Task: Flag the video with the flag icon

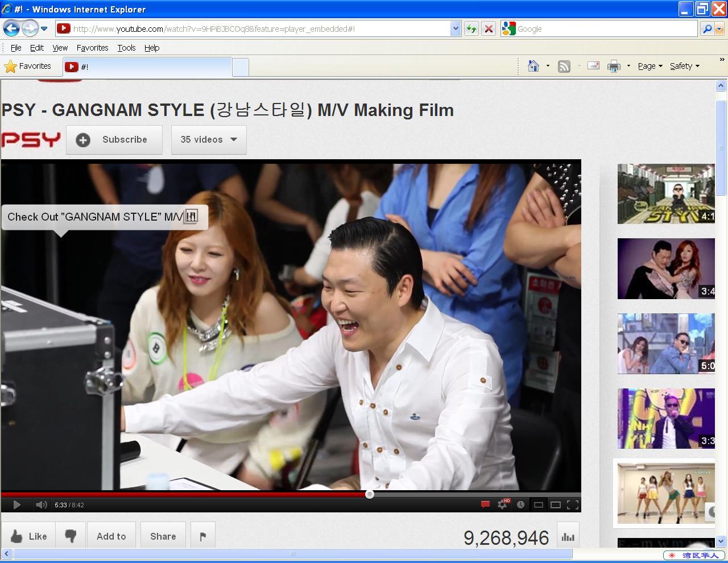Action: tap(203, 536)
